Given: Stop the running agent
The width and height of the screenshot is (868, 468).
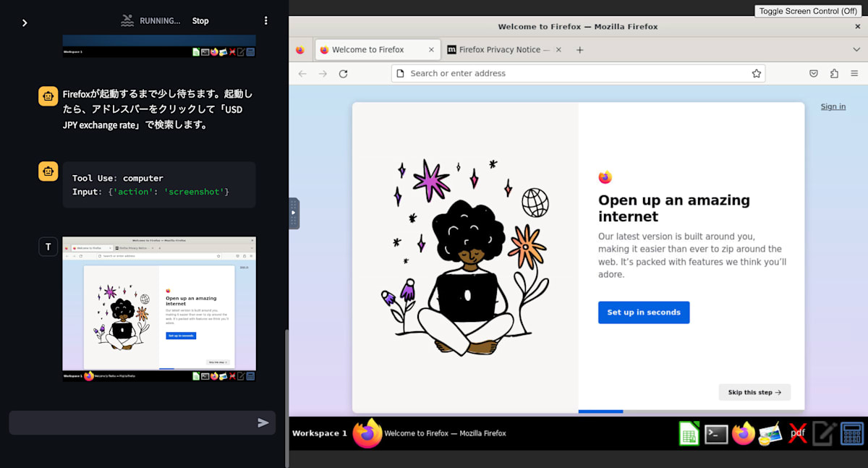Looking at the screenshot, I should coord(200,21).
